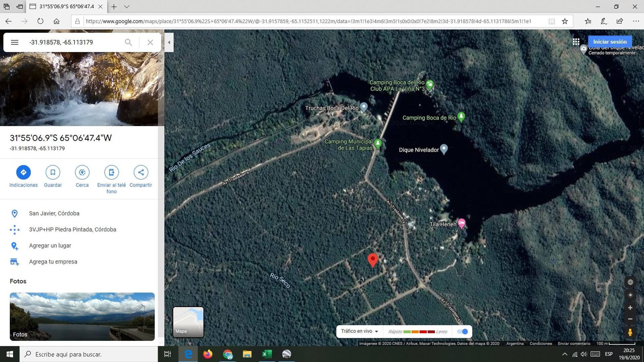Click the waterfall header photo
644x362 pixels.
point(79,89)
